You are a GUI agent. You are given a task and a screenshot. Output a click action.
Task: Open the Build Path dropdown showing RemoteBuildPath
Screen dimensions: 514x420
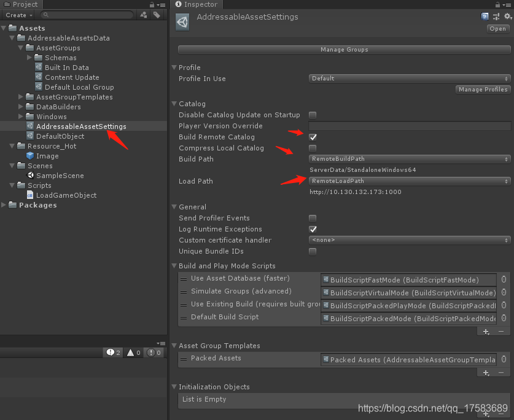(408, 159)
